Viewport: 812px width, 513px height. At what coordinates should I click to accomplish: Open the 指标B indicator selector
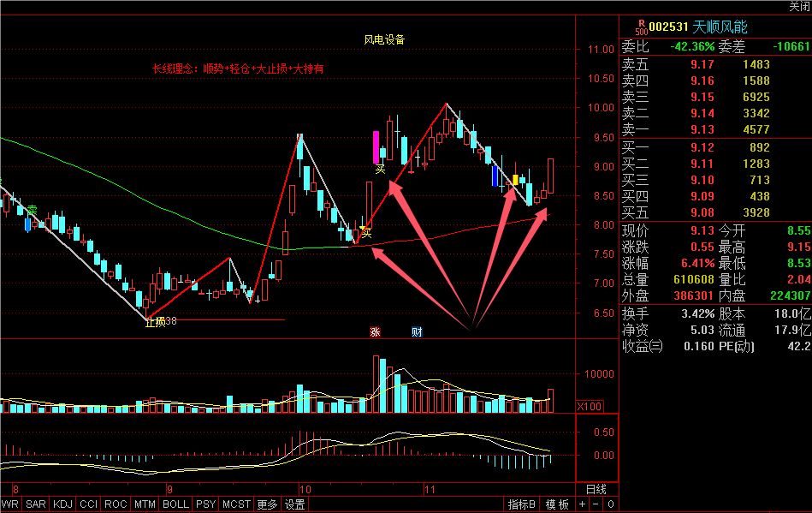pos(521,504)
